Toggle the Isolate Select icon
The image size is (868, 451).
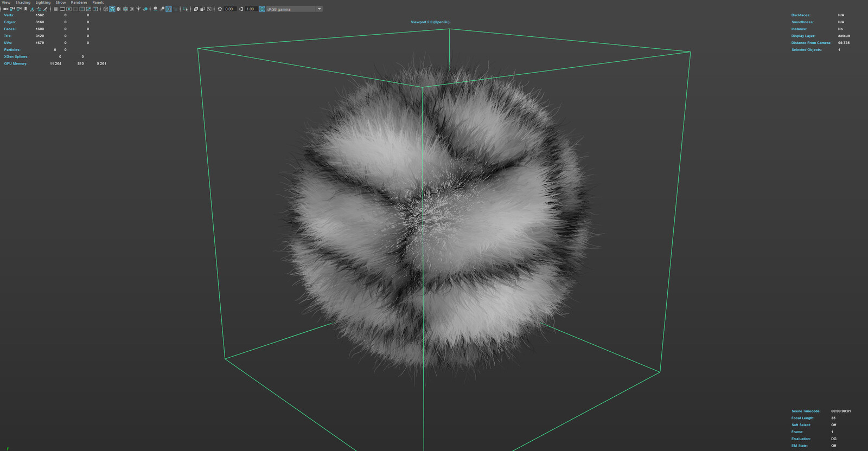(186, 9)
